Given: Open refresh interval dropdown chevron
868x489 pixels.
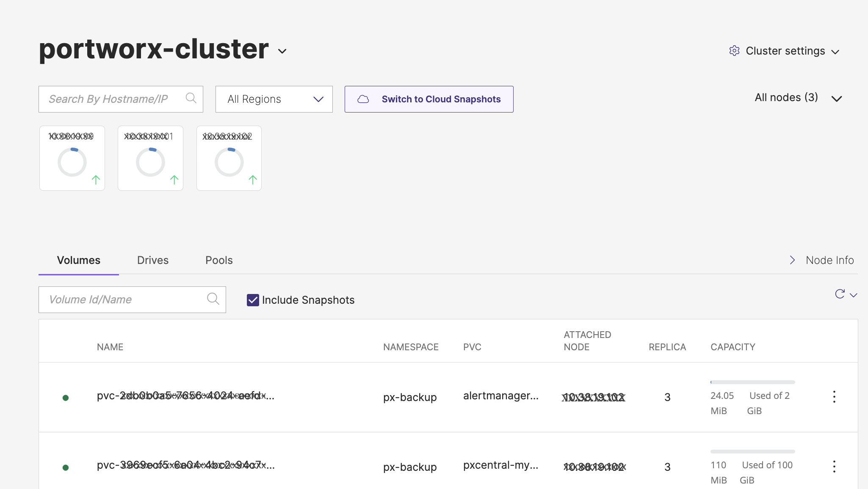Looking at the screenshot, I should click(854, 295).
